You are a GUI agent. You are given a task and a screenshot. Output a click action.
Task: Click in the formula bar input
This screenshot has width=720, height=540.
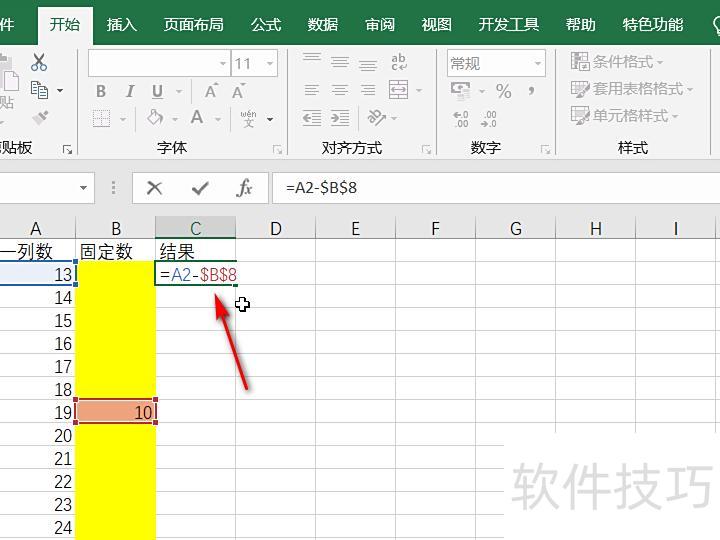click(x=496, y=188)
